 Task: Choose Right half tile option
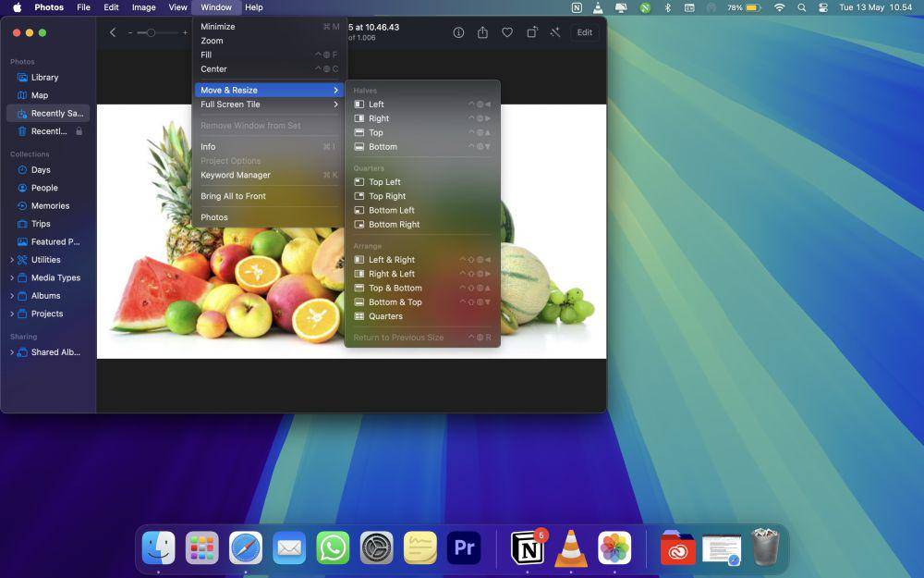(x=422, y=118)
